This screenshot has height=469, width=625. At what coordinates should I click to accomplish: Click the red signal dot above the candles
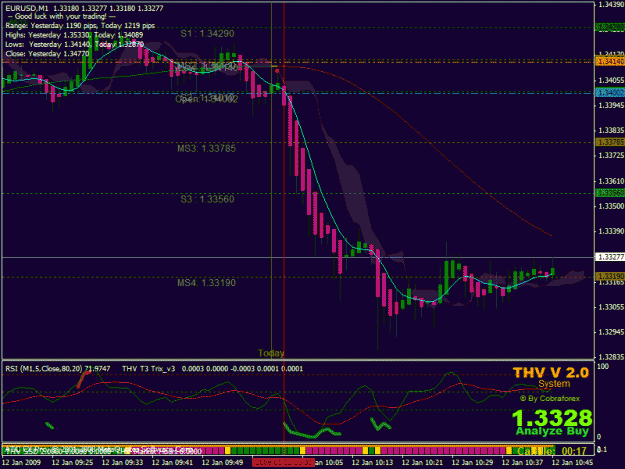point(277,71)
